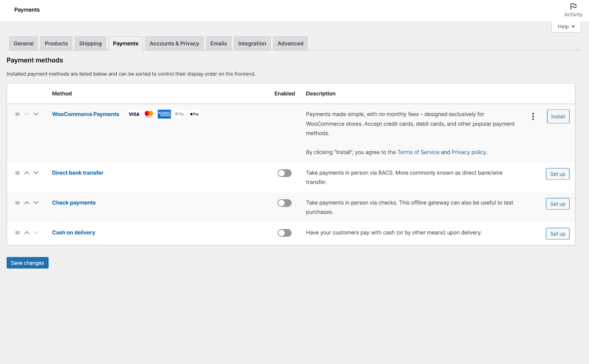Switch to the Shipping tab

[x=90, y=43]
